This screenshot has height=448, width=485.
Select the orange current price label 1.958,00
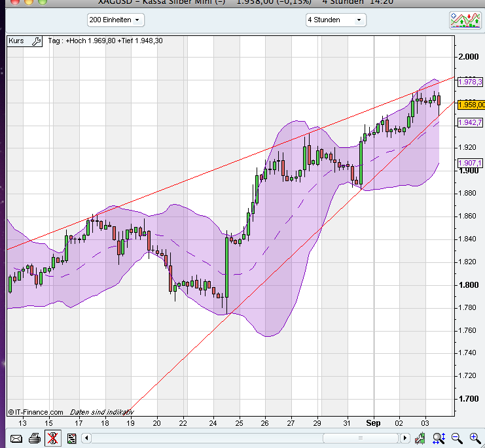click(x=471, y=105)
